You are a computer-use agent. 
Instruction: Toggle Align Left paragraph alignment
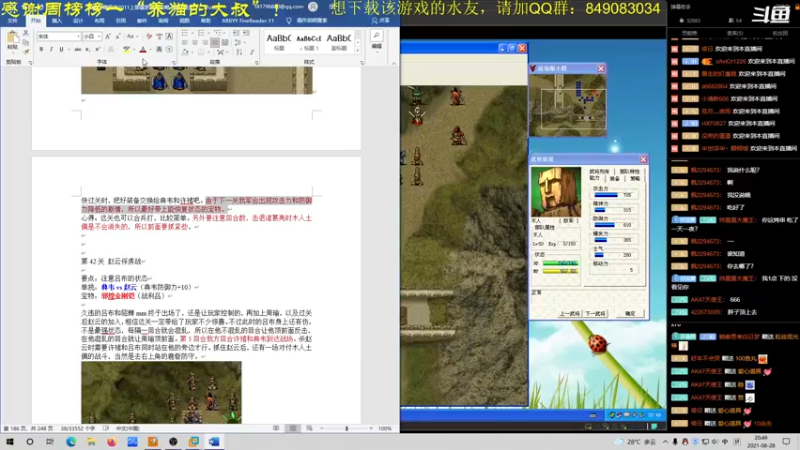click(185, 42)
